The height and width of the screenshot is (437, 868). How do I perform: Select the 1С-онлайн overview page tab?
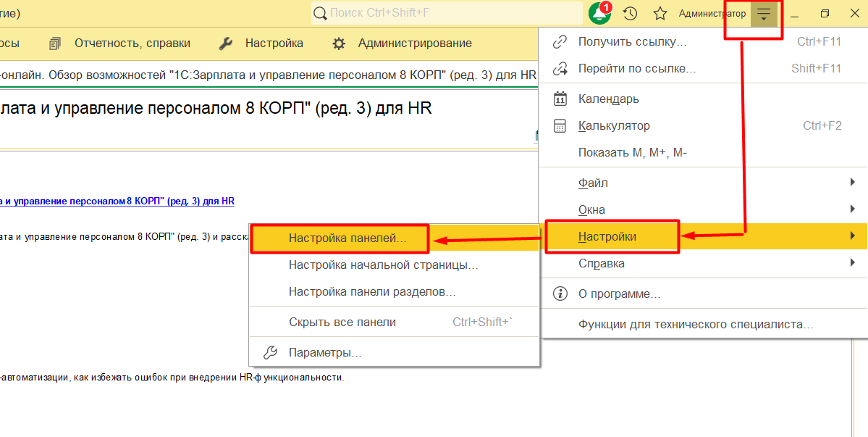pyautogui.click(x=269, y=74)
